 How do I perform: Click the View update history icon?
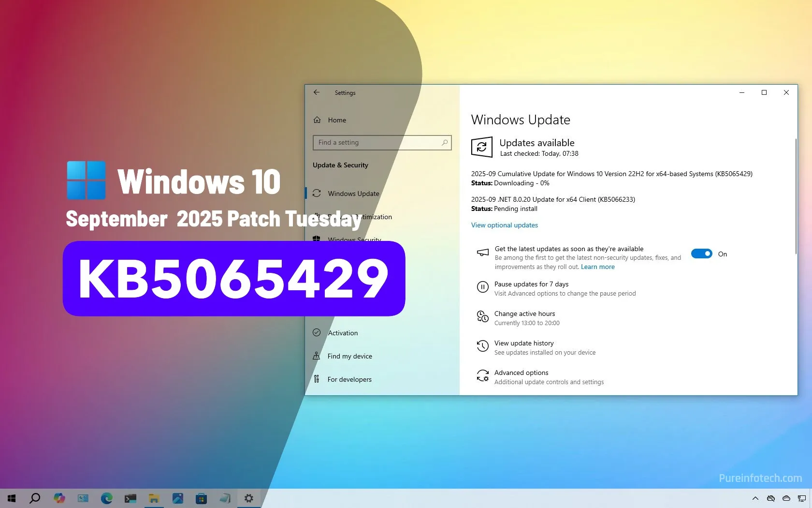click(x=482, y=346)
